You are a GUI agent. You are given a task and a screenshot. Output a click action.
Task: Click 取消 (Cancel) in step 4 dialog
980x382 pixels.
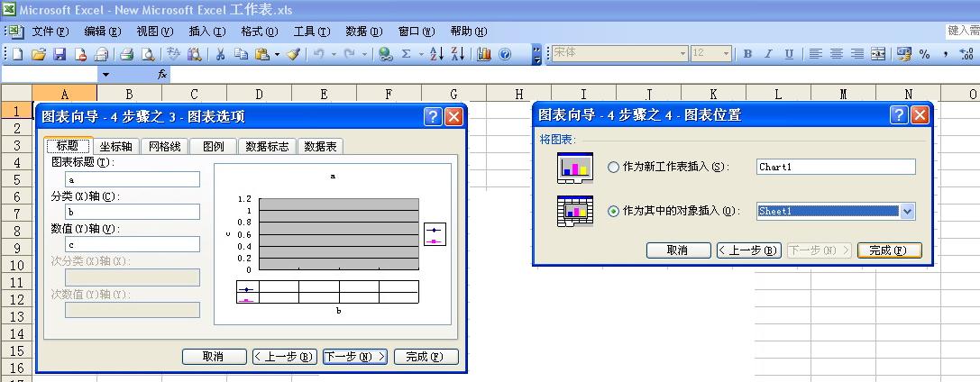pyautogui.click(x=678, y=250)
